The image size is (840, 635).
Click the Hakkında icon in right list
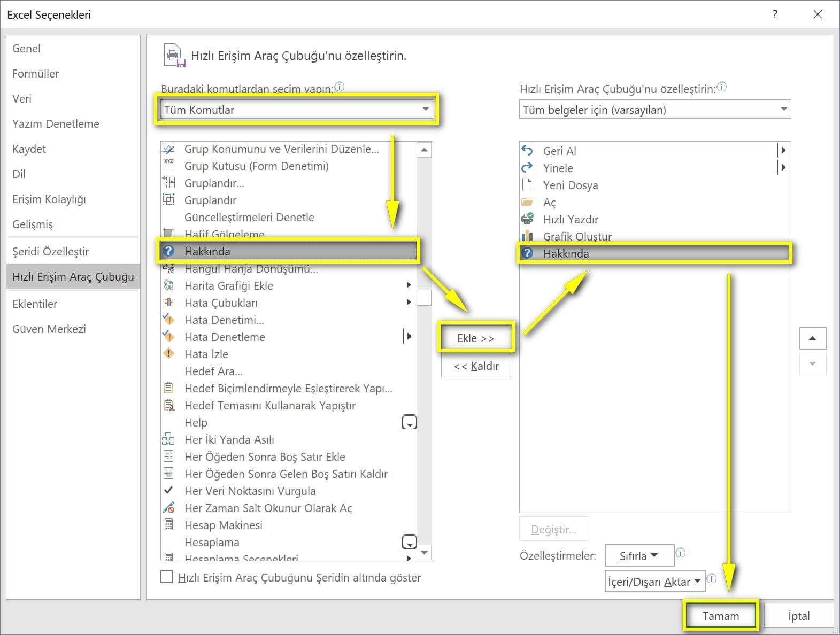(527, 253)
